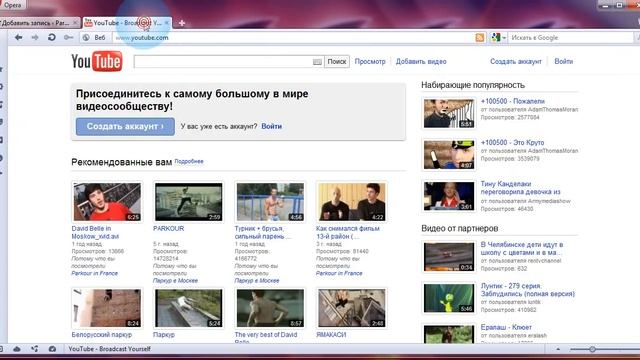Click the Веб security badge in address bar

[x=94, y=38]
